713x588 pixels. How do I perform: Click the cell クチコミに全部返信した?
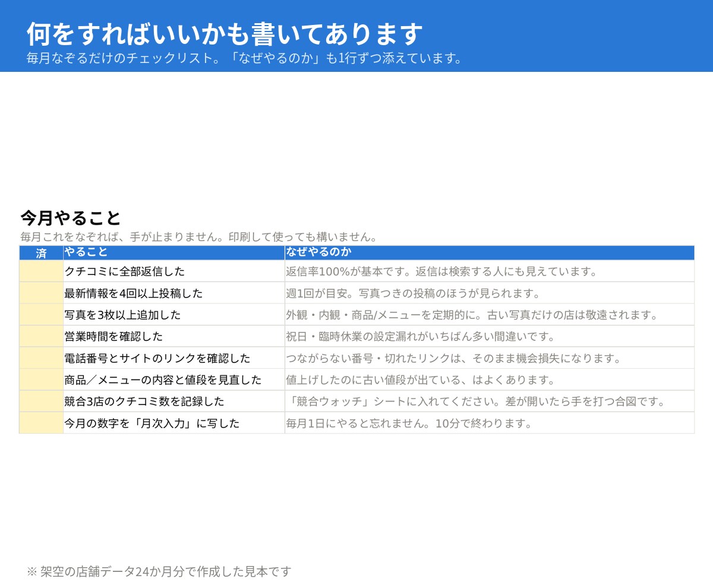tap(174, 271)
